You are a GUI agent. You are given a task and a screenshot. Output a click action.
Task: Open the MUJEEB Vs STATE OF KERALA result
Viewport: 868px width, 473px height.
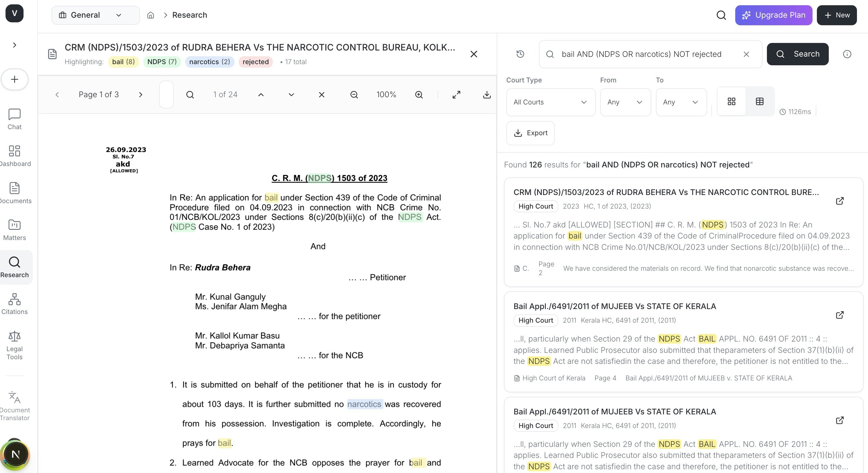pos(614,306)
